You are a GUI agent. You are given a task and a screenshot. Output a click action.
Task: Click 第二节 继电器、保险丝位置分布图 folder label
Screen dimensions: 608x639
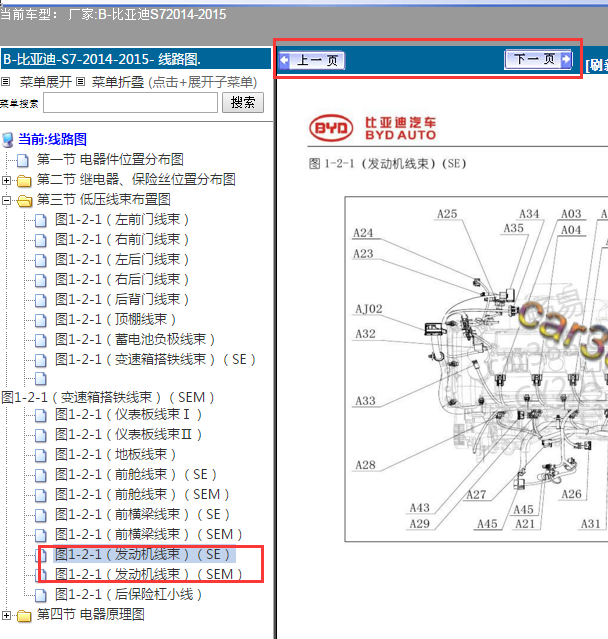(136, 180)
